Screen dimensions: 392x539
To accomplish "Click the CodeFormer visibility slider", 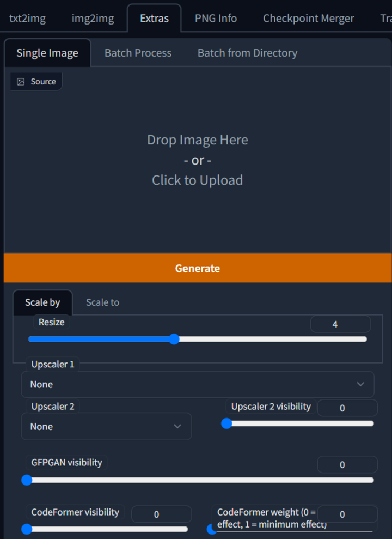I will (x=107, y=529).
